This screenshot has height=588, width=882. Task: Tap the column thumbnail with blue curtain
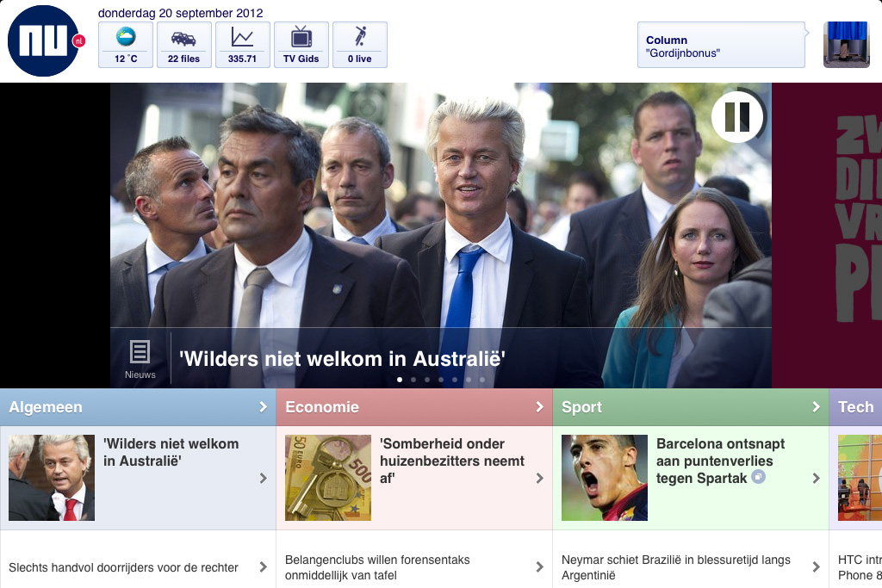[x=846, y=45]
